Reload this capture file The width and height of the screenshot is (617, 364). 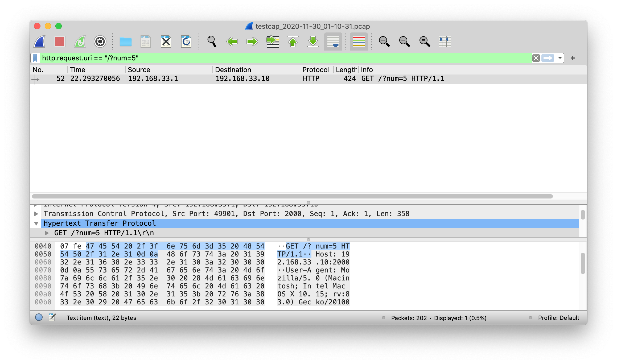[186, 42]
